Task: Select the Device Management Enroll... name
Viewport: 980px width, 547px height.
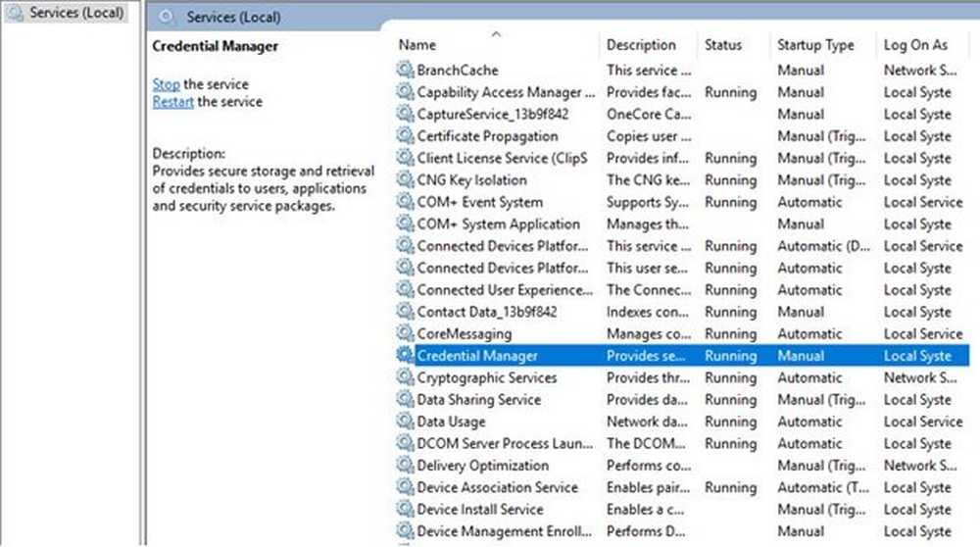Action: (x=504, y=531)
